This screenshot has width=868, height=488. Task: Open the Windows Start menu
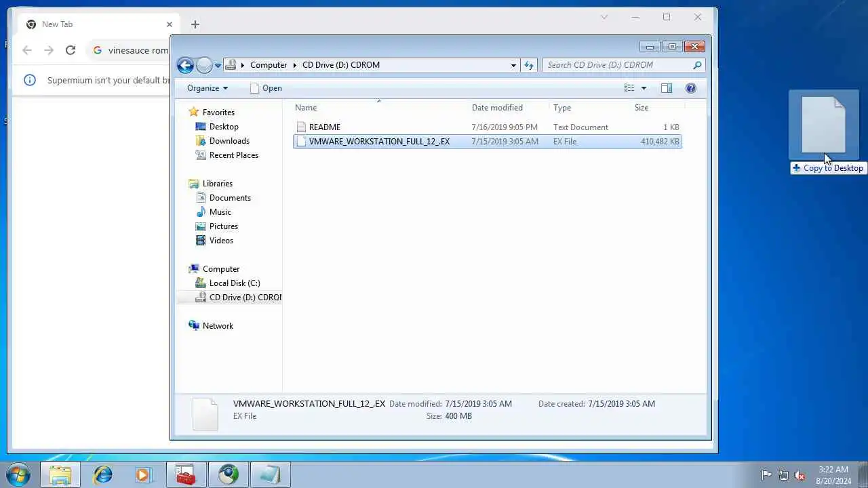coord(18,474)
